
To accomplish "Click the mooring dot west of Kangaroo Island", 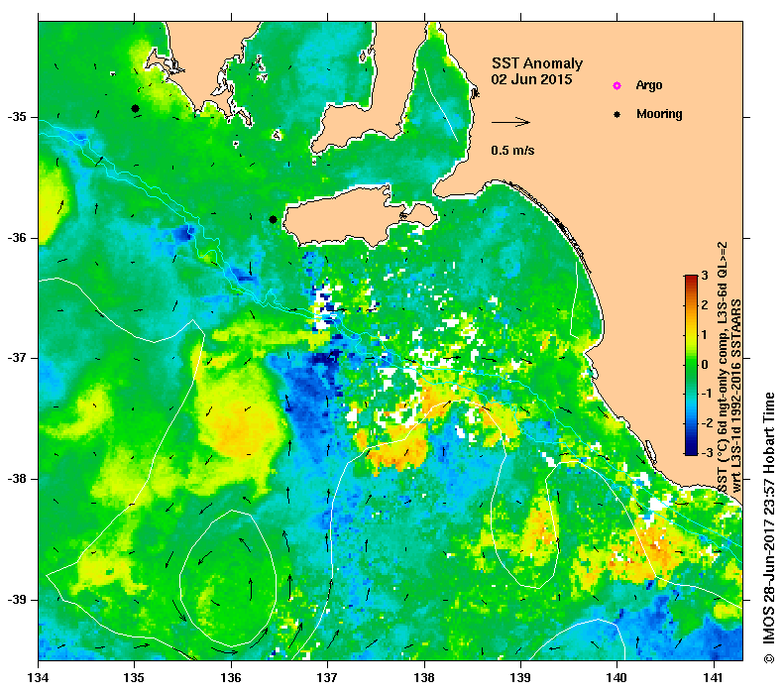I will coord(273,219).
